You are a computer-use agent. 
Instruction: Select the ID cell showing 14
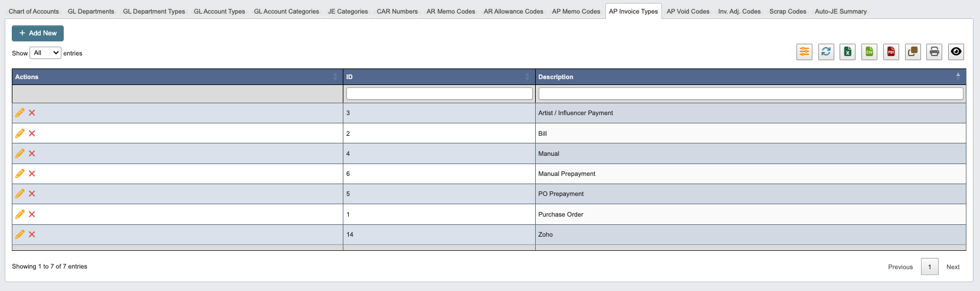pos(439,234)
